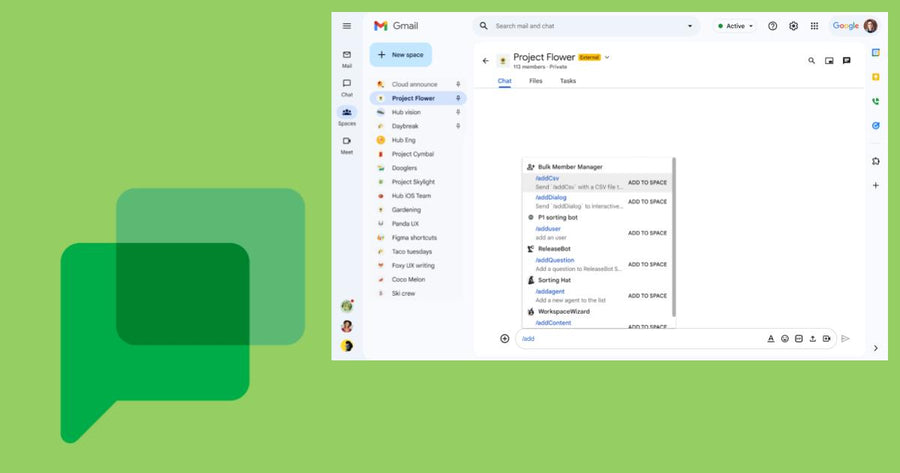Click the New space button
Viewport: 900px width, 473px height.
point(401,55)
